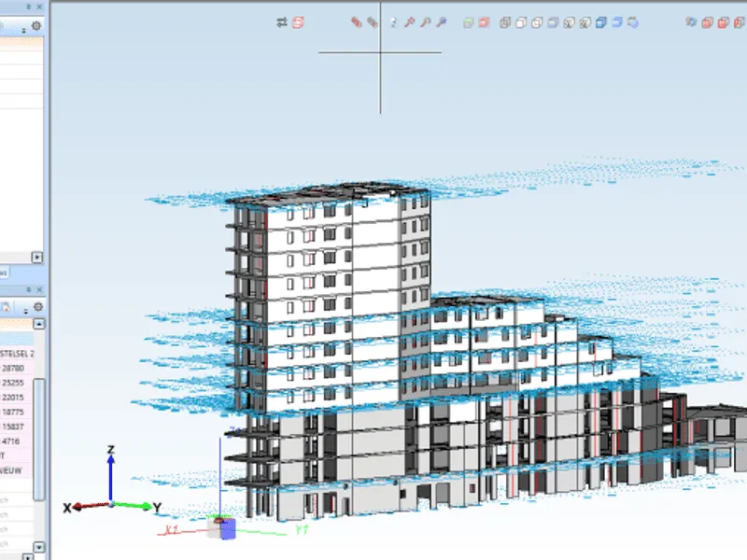Image resolution: width=747 pixels, height=560 pixels.
Task: Select the row ending in 28780
Action: coord(17,368)
